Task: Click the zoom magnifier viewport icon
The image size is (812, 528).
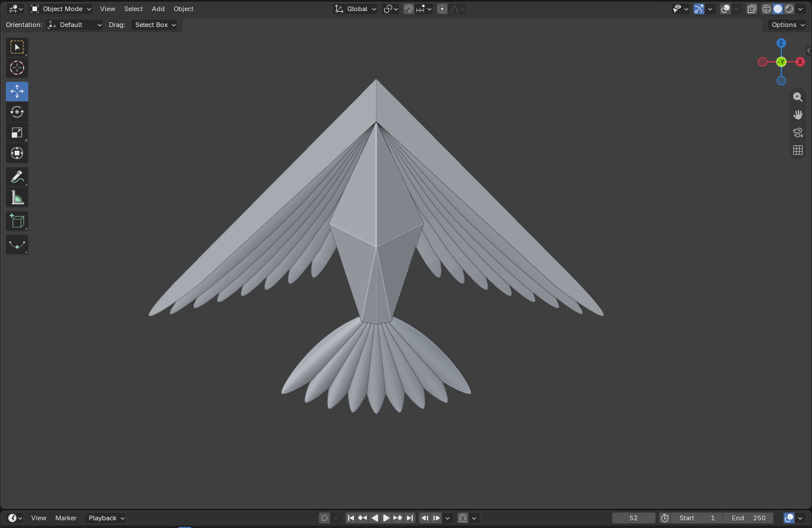Action: click(x=798, y=97)
